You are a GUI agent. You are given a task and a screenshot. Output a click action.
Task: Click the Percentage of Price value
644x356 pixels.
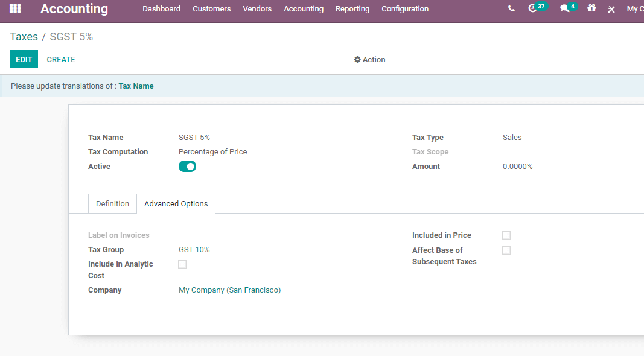212,152
